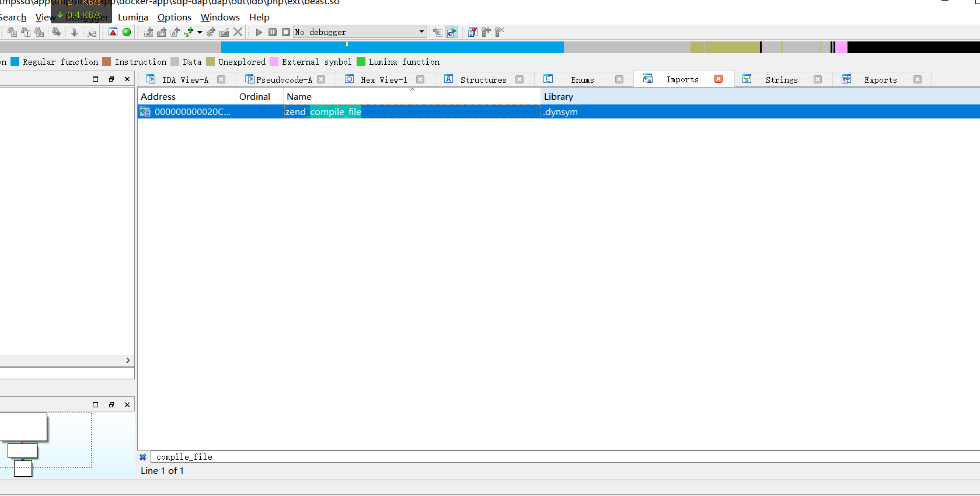Click the convert to data icon
Viewport: 980px width, 496px height.
click(162, 32)
